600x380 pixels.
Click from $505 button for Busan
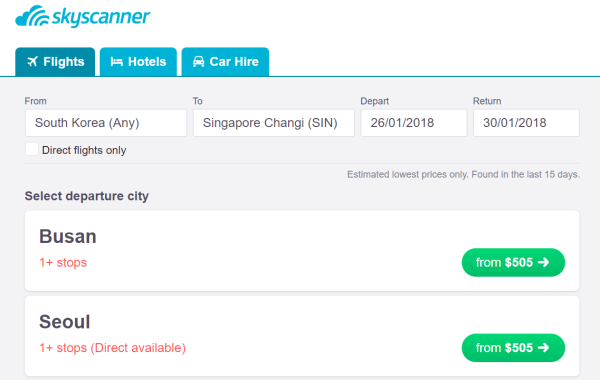tap(513, 262)
